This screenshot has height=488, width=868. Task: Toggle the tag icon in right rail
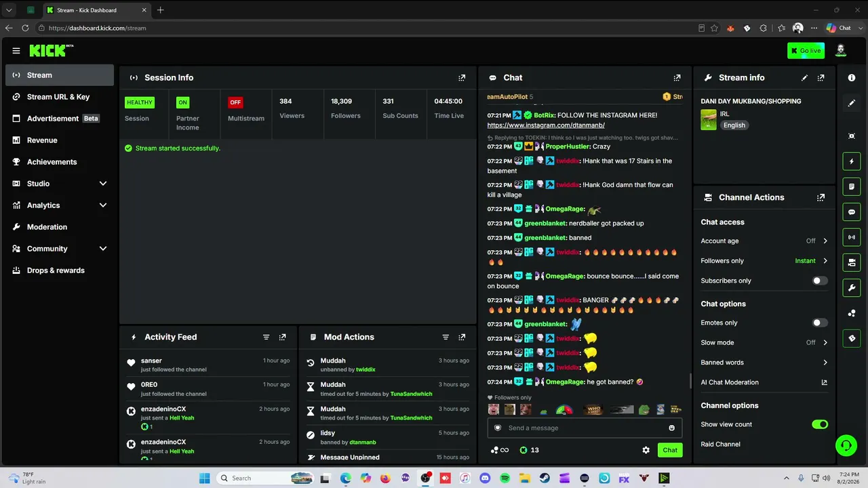pos(852,338)
